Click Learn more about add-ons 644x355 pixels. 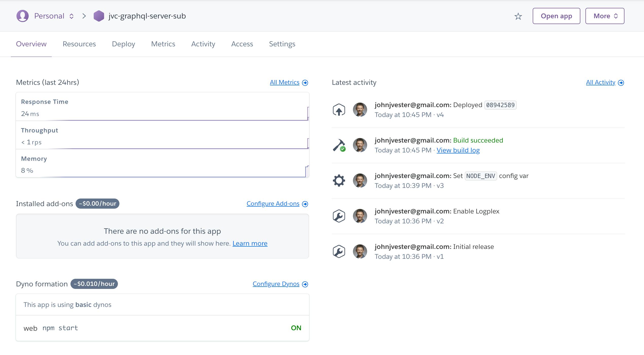(x=250, y=244)
